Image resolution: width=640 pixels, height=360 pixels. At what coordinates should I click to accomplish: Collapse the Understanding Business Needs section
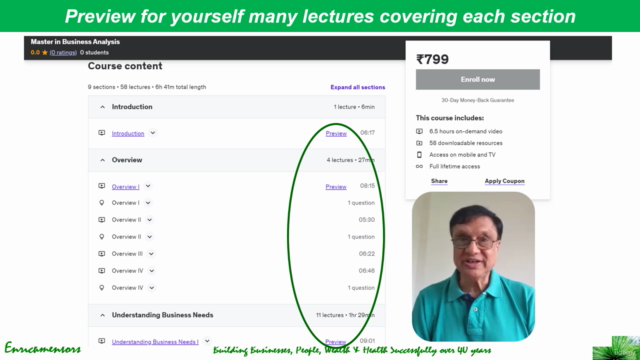coord(102,315)
